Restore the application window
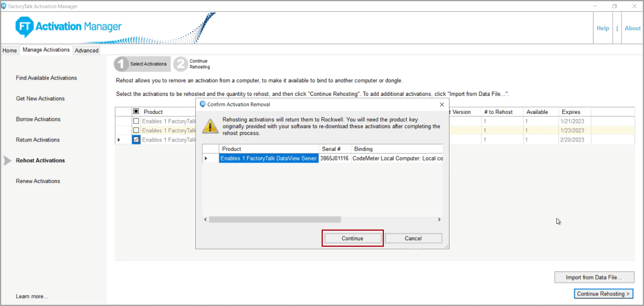The image size is (644, 306). [615, 6]
